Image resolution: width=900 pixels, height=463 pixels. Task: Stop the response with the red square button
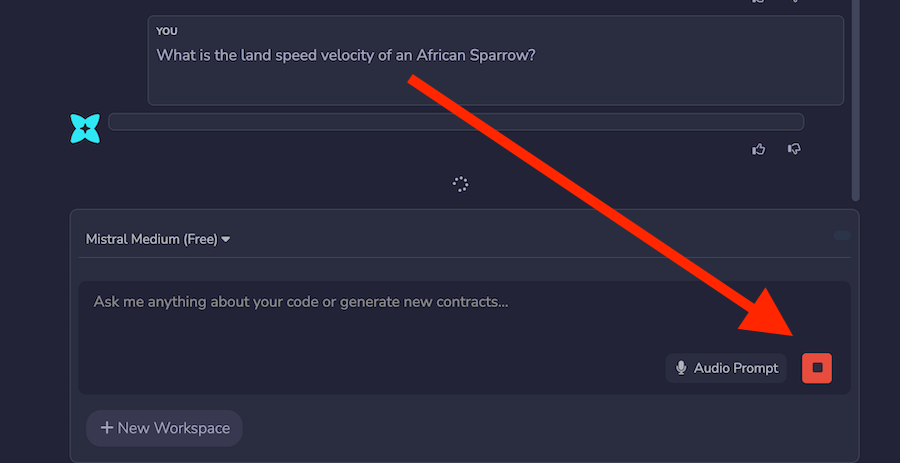817,368
